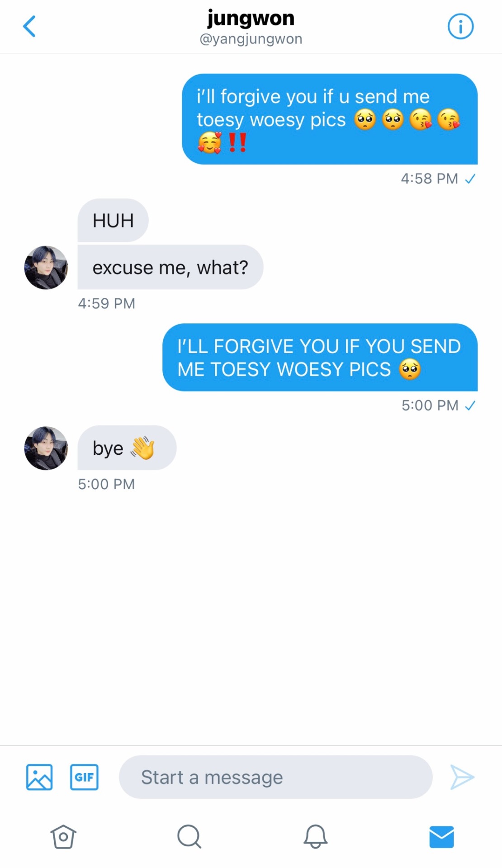
Task: Focus the Start a message field
Action: coord(275,777)
